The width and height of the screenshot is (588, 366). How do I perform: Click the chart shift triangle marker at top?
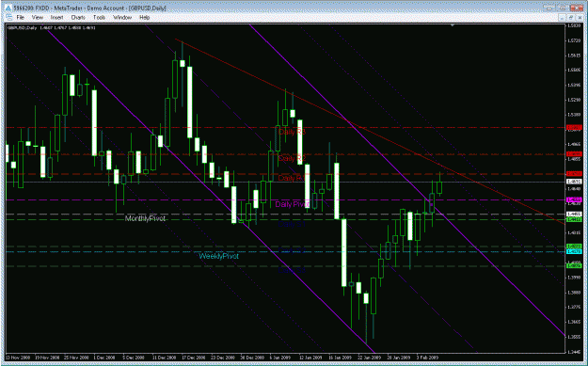click(453, 25)
